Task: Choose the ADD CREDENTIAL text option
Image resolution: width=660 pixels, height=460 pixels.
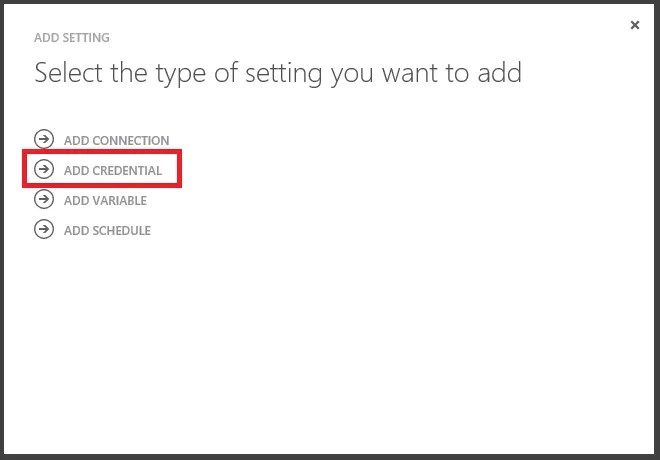Action: [113, 170]
